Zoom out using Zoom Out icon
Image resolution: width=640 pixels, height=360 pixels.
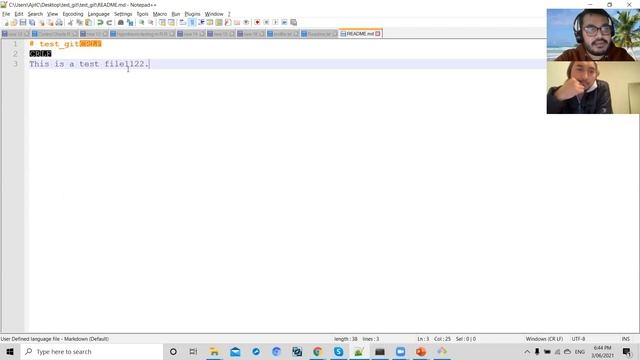(151, 22)
